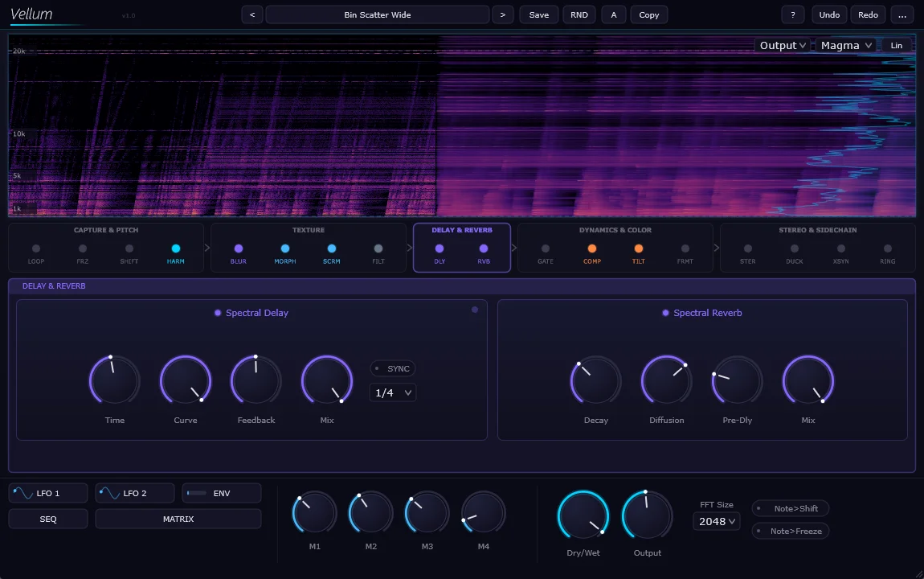Click the Redo button
Viewport: 924px width, 579px height.
click(868, 14)
